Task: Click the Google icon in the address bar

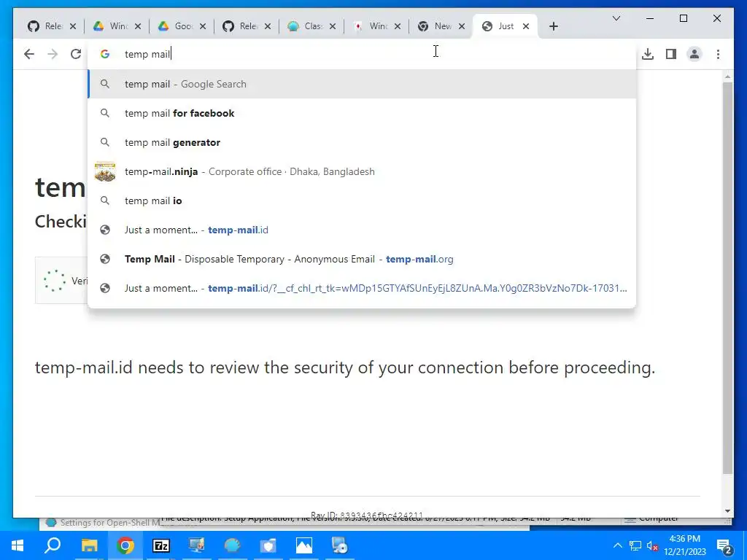Action: point(105,54)
